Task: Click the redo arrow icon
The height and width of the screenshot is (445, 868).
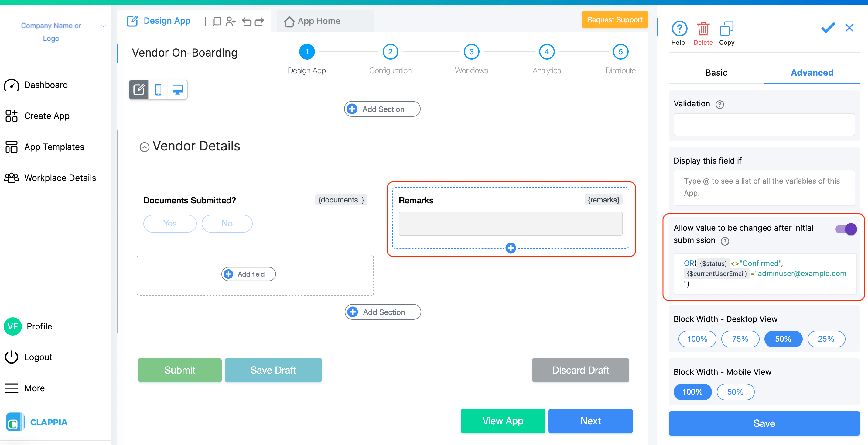Action: click(x=259, y=22)
